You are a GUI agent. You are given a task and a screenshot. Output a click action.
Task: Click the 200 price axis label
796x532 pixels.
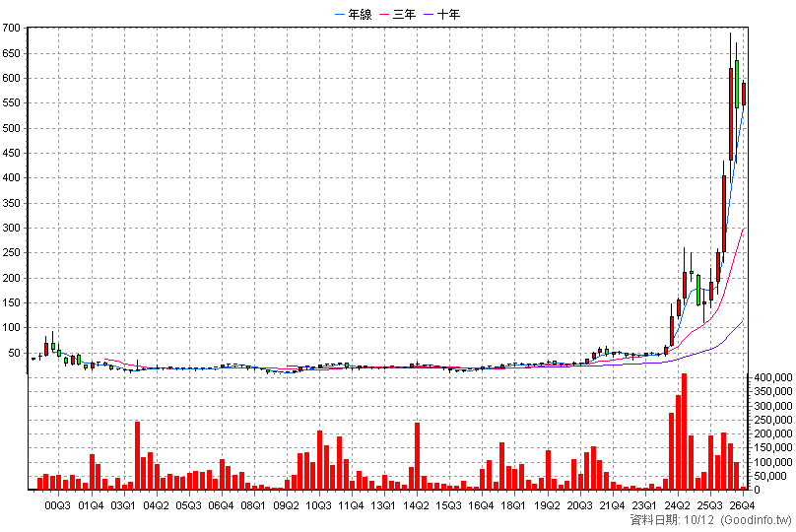11,278
